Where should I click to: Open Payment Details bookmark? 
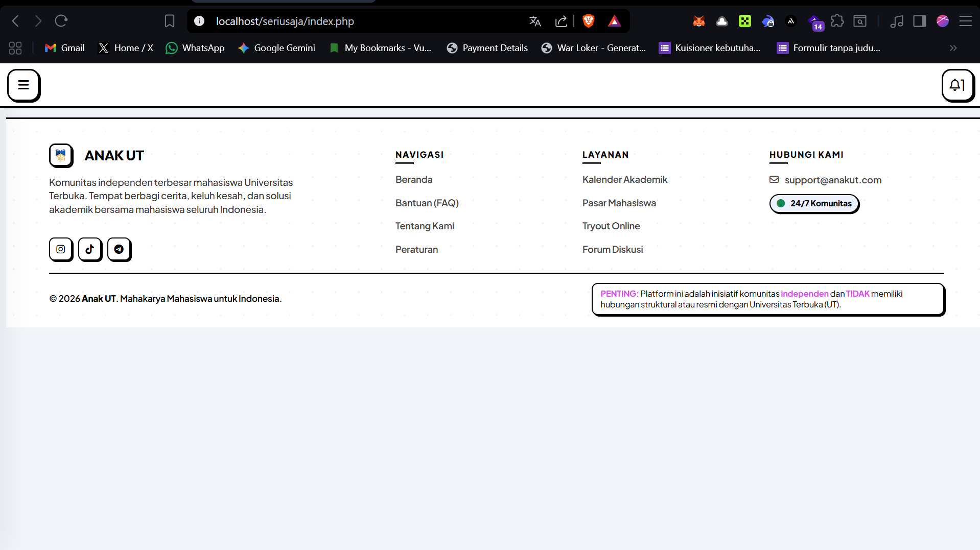click(487, 48)
